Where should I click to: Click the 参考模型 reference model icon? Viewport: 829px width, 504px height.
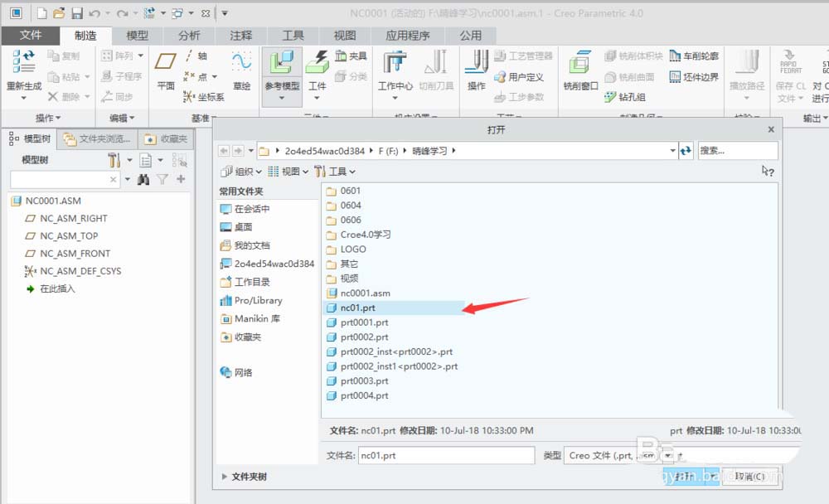(282, 62)
